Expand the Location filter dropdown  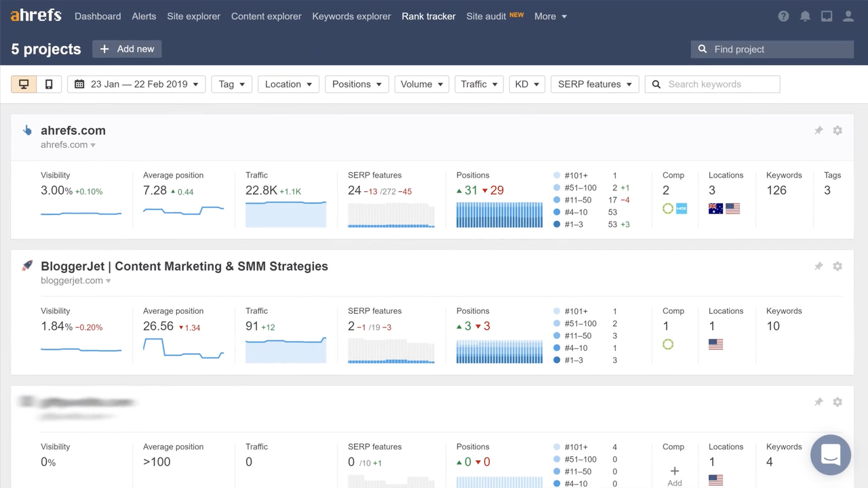click(288, 84)
